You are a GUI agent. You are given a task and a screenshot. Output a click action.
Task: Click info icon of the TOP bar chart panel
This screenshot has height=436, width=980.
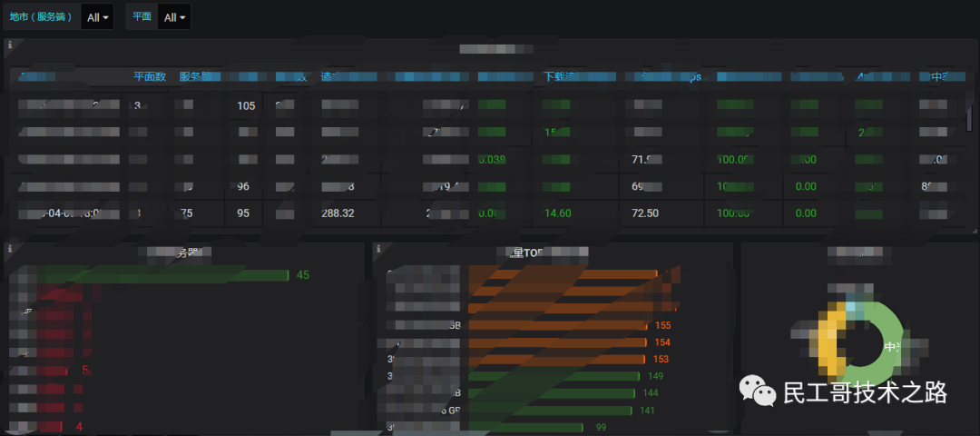(378, 248)
